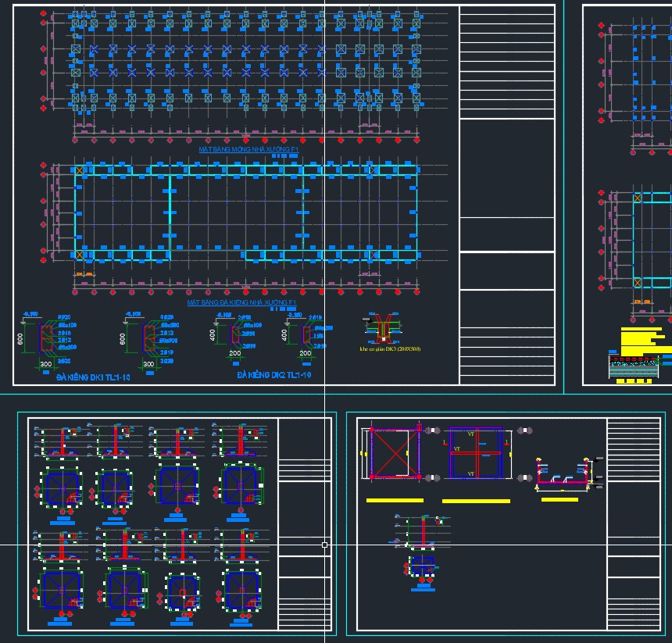The height and width of the screenshot is (643, 672).
Task: Select the ĐÀ KIỀNG DK1 TL:1-10 label
Action: pyautogui.click(x=93, y=377)
